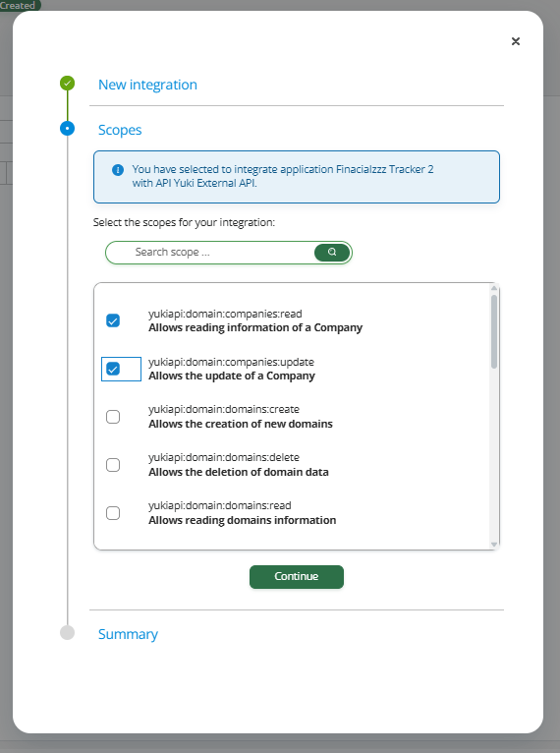Image resolution: width=560 pixels, height=753 pixels.
Task: Click 'Allows the creation of new domains'
Action: pyautogui.click(x=241, y=424)
